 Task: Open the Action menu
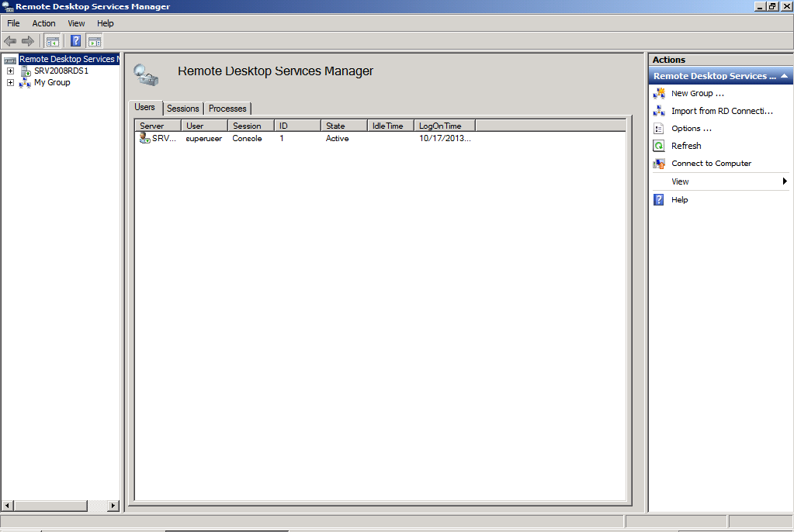44,23
